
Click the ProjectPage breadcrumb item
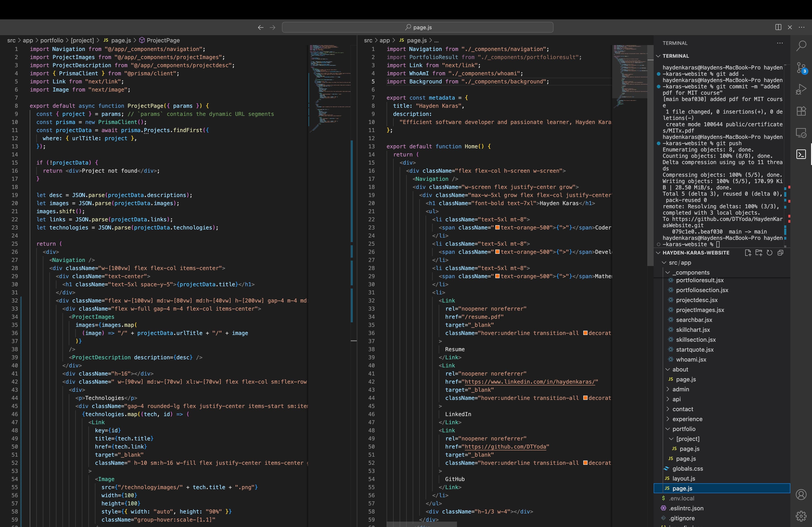click(x=163, y=40)
